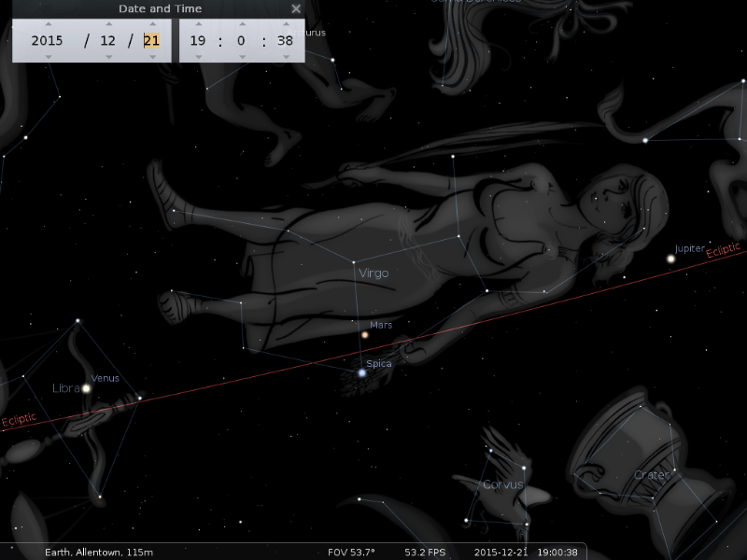This screenshot has width=747, height=560.
Task: Select planet Mars near Virgo
Action: 365,335
